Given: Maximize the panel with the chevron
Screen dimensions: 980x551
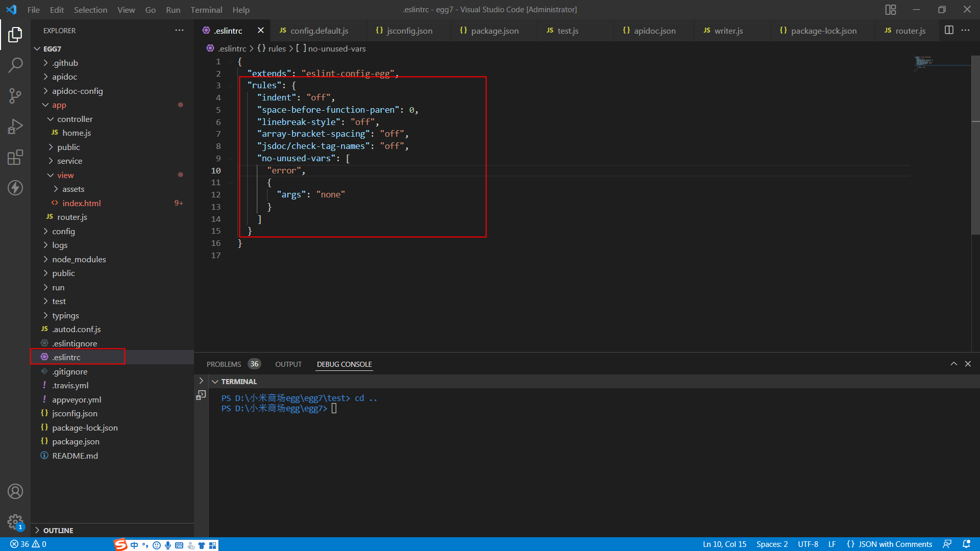Looking at the screenshot, I should (x=953, y=364).
